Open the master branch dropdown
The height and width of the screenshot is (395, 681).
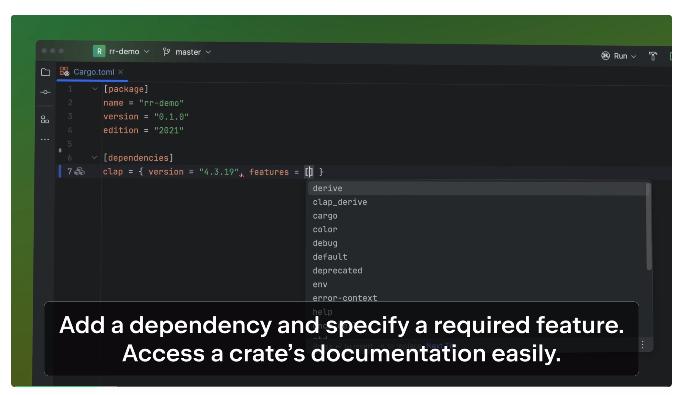pyautogui.click(x=187, y=52)
